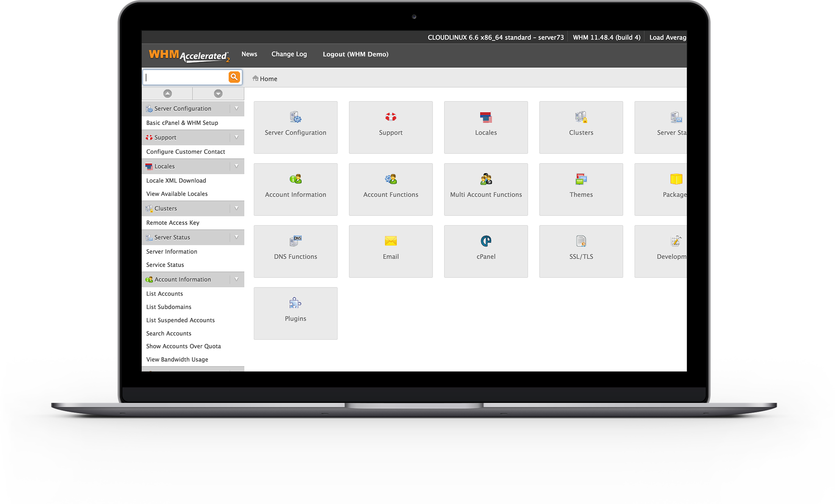This screenshot has height=504, width=835.
Task: Click the Home breadcrumb link
Action: pos(269,79)
